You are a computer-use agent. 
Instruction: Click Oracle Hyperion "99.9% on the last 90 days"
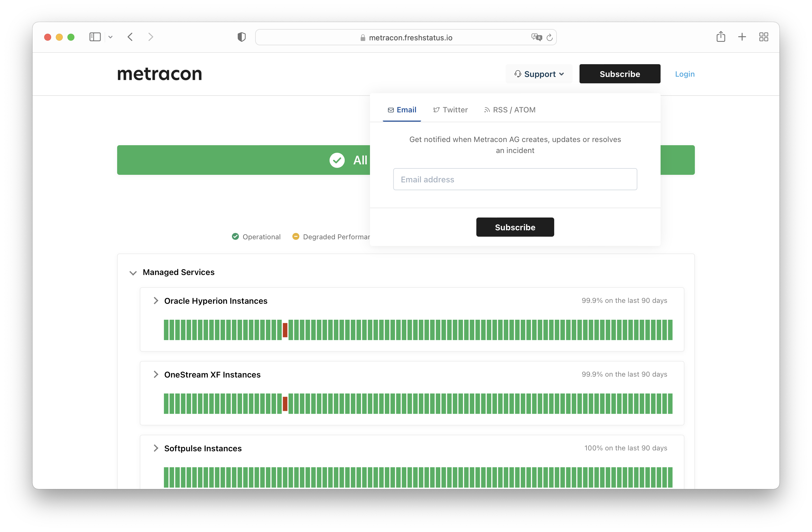coord(624,301)
